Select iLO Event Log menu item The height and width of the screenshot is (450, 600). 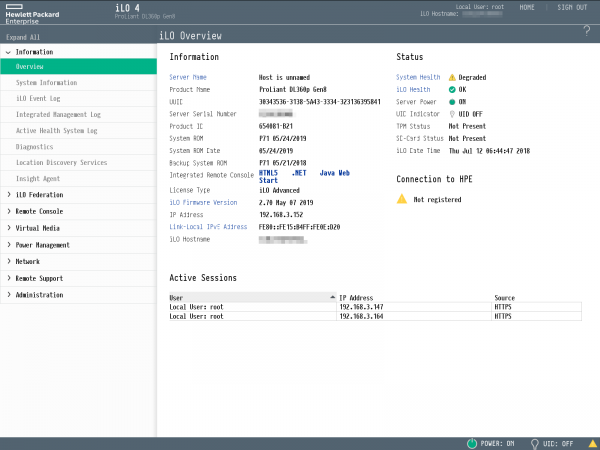38,99
